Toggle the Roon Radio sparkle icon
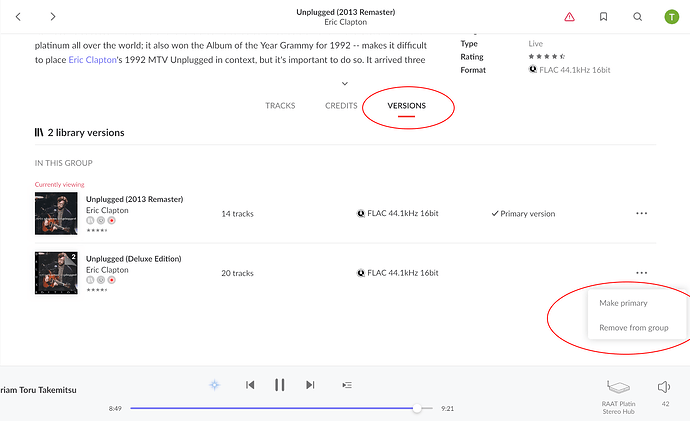The height and width of the screenshot is (421, 690). pos(214,385)
